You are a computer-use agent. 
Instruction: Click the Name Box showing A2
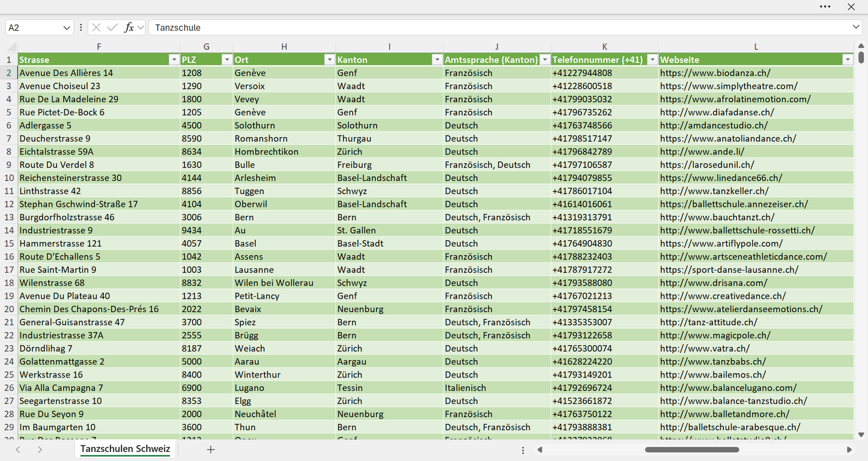pos(34,28)
